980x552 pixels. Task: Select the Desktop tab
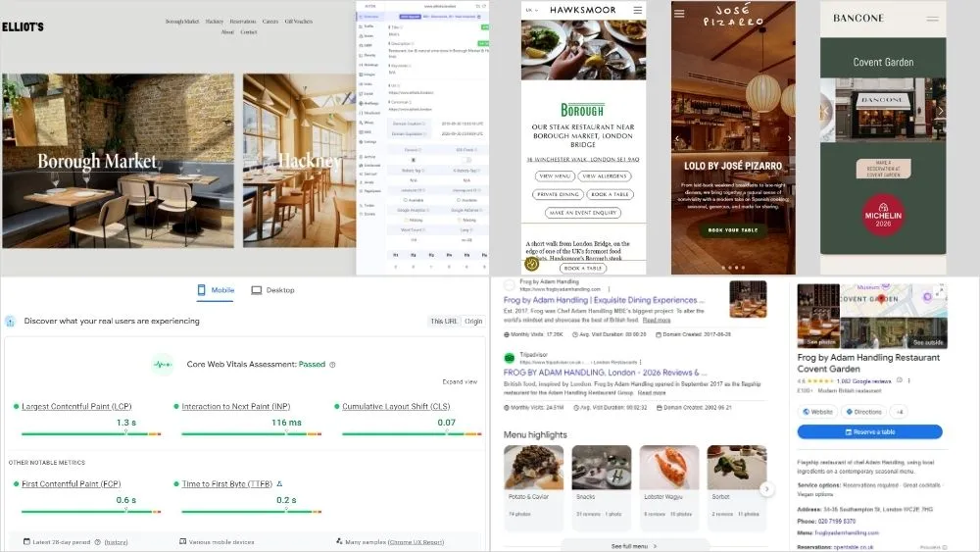coord(272,290)
